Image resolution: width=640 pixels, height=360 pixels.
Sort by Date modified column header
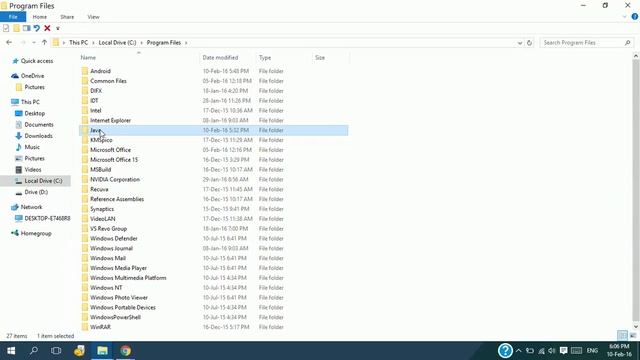pos(220,58)
